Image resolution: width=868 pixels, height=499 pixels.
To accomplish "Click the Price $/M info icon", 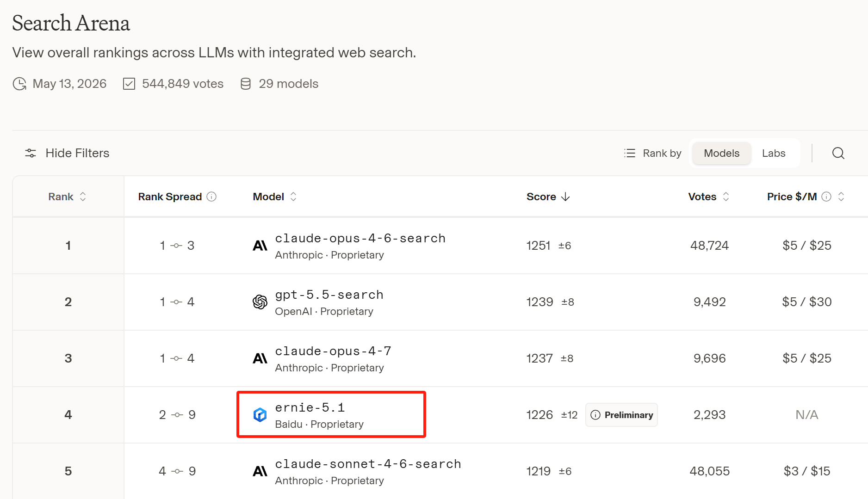I will [x=826, y=197].
